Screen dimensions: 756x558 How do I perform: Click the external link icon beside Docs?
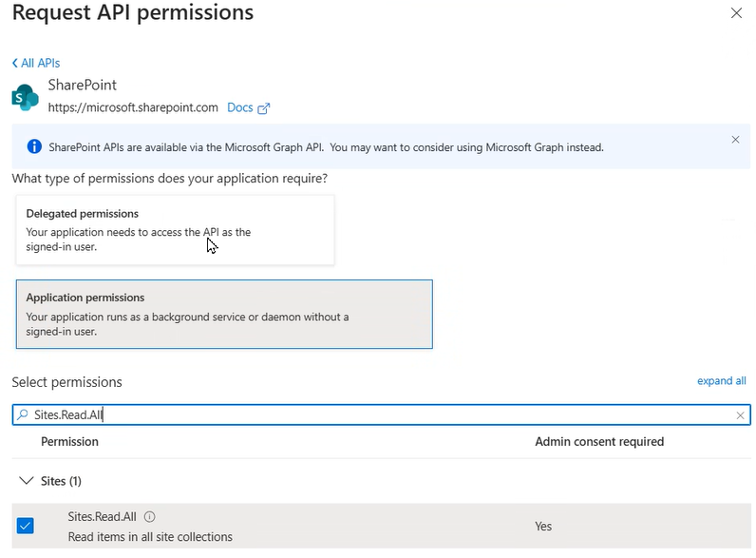pos(264,108)
